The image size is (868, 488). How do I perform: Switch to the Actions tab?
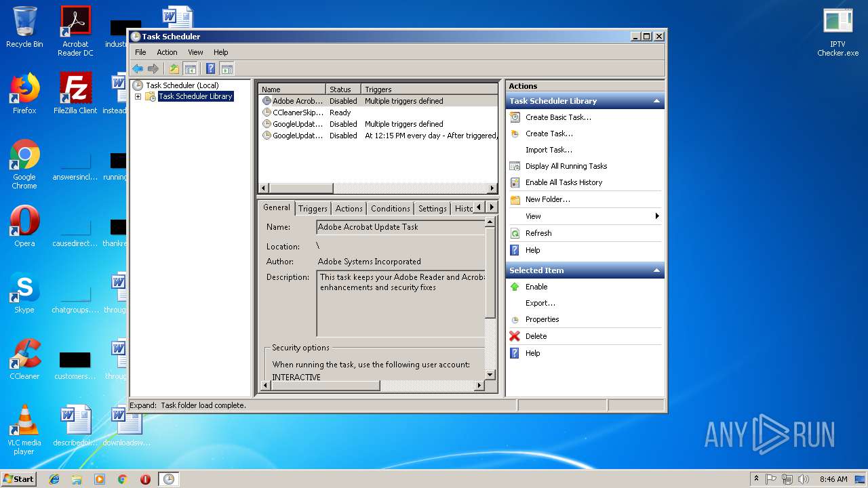coord(349,209)
